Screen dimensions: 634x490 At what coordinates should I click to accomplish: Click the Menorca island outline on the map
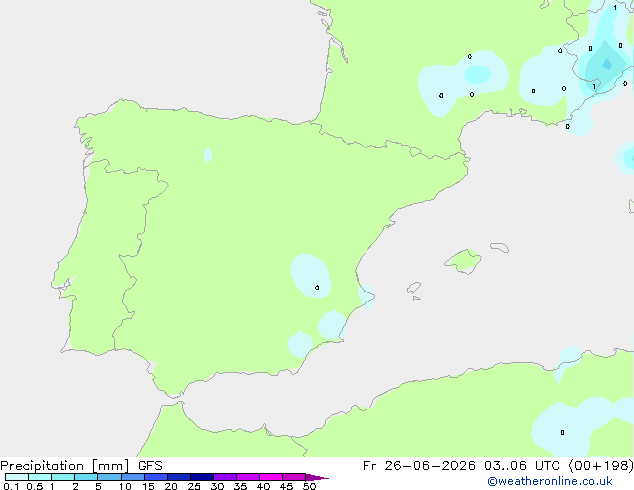[x=500, y=247]
